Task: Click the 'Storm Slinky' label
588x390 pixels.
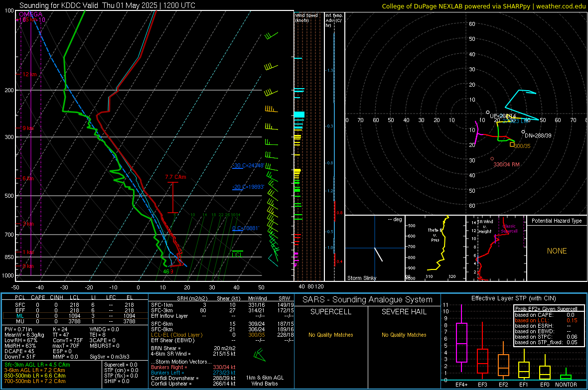Action: [361, 278]
